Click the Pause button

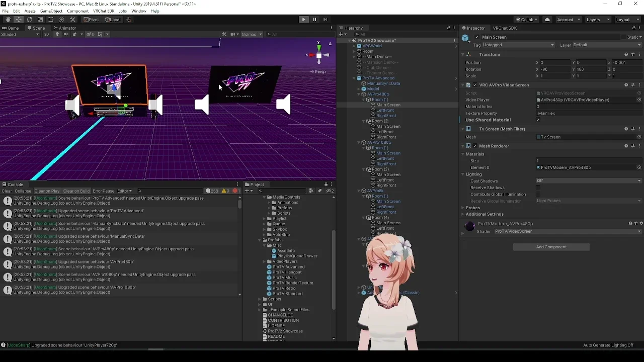point(314,20)
